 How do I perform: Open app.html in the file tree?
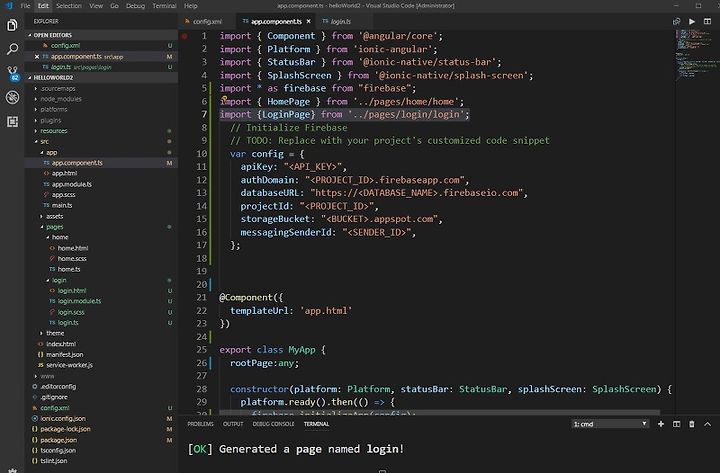(x=64, y=173)
